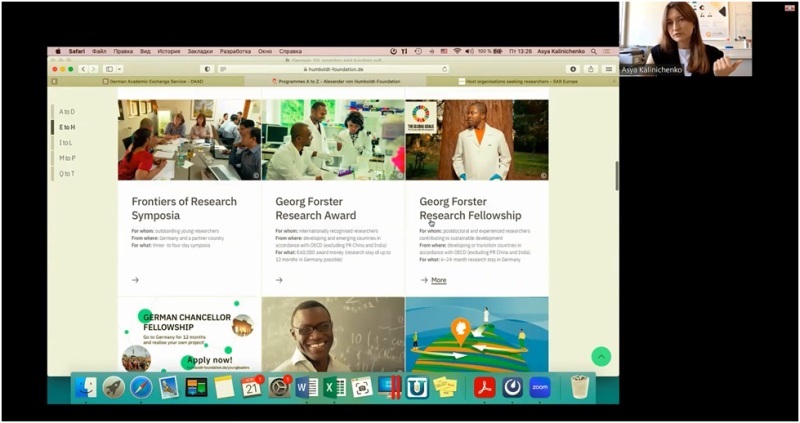Screen dimensions: 800x423
Task: Jump to M to P section
Action: coord(67,158)
